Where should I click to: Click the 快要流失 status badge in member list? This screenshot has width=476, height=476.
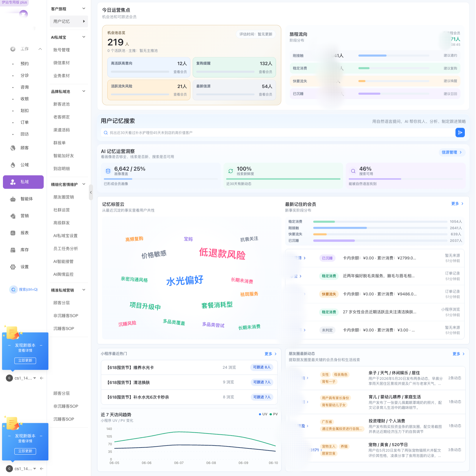click(x=329, y=294)
